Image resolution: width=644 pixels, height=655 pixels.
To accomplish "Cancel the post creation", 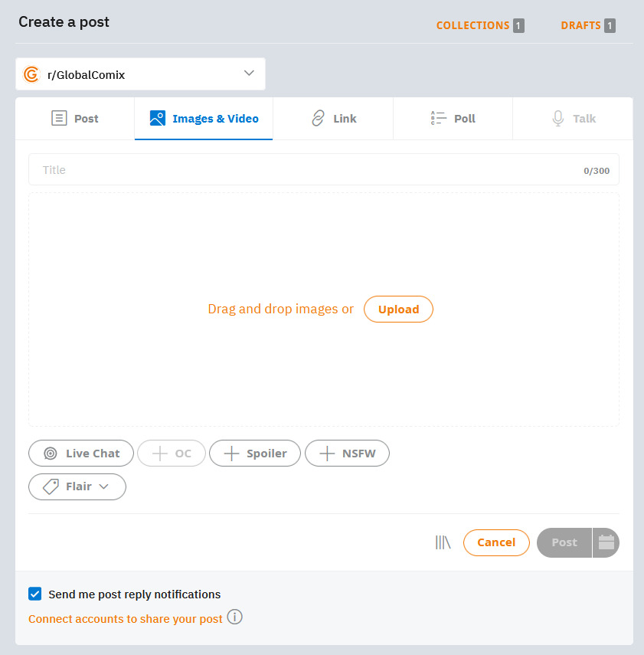I will pos(496,542).
